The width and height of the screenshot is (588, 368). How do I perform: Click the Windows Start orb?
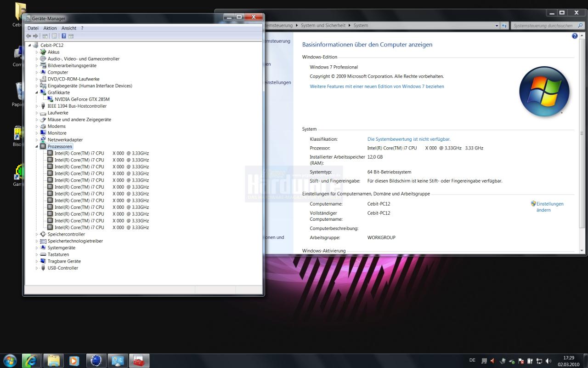tap(10, 361)
